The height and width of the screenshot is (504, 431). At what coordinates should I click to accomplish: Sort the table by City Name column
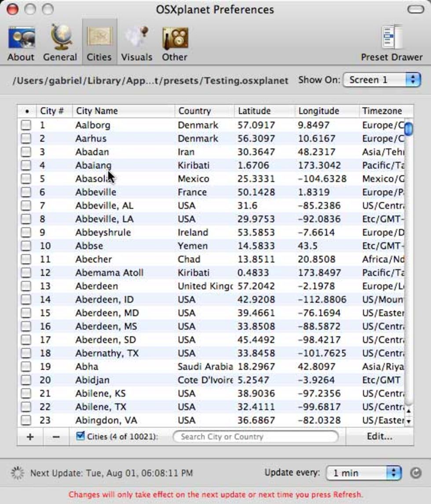tap(123, 111)
